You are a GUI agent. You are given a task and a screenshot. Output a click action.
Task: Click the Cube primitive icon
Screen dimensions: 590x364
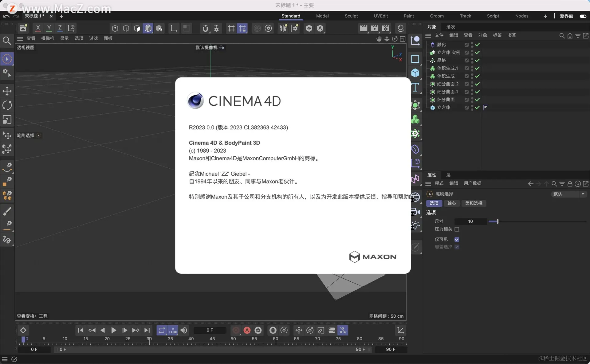click(415, 73)
